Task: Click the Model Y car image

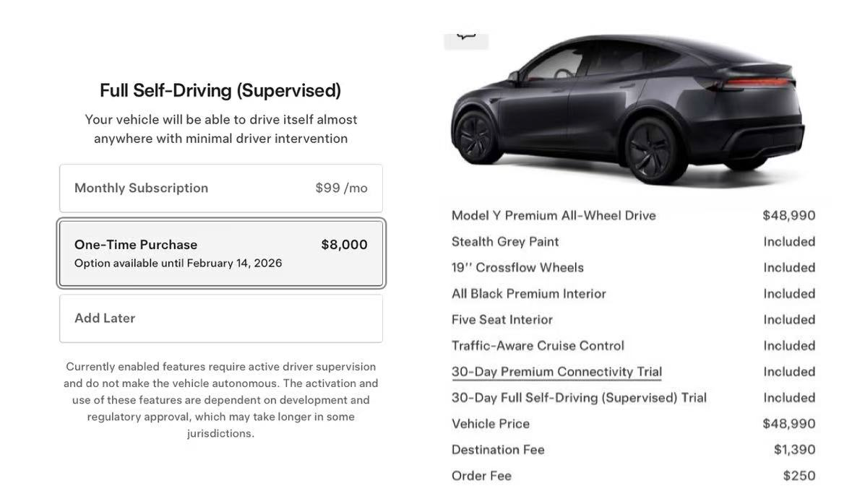Action: point(627,108)
